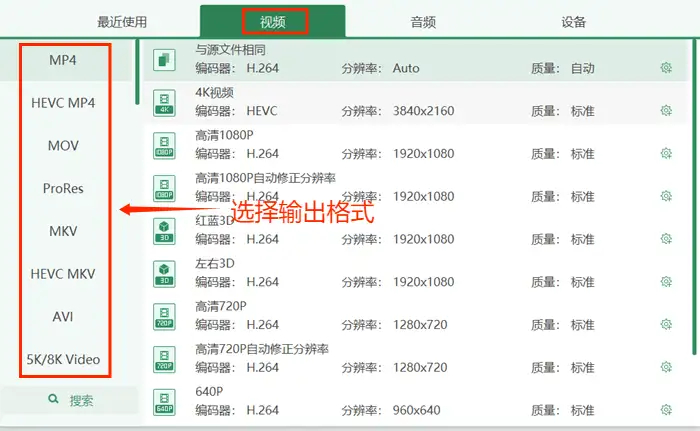Pick ProRes format
Image resolution: width=700 pixels, height=431 pixels.
[63, 188]
